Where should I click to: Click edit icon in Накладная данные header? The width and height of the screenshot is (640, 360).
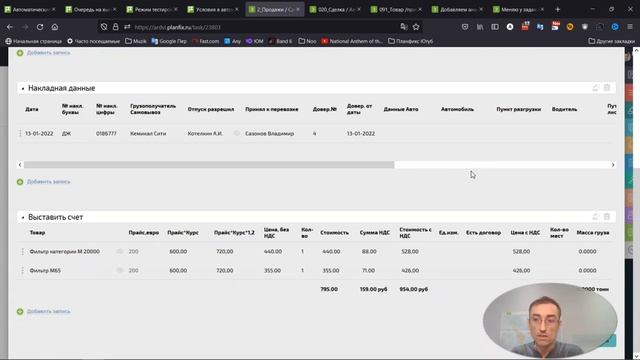595,88
